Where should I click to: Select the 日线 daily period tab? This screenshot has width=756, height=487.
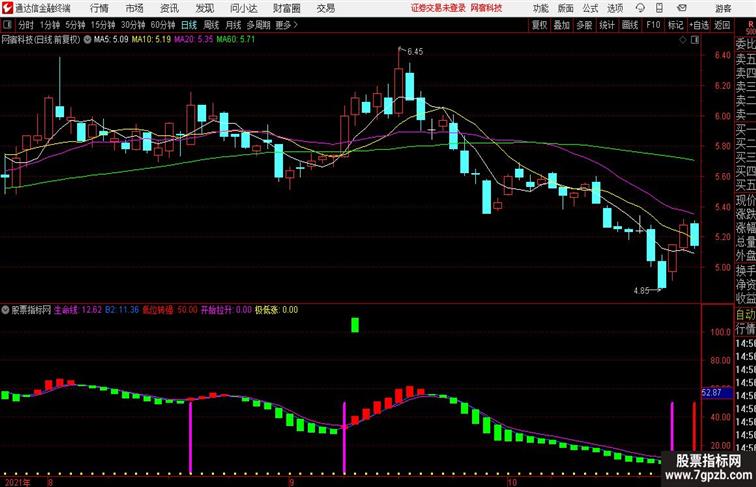coord(189,25)
